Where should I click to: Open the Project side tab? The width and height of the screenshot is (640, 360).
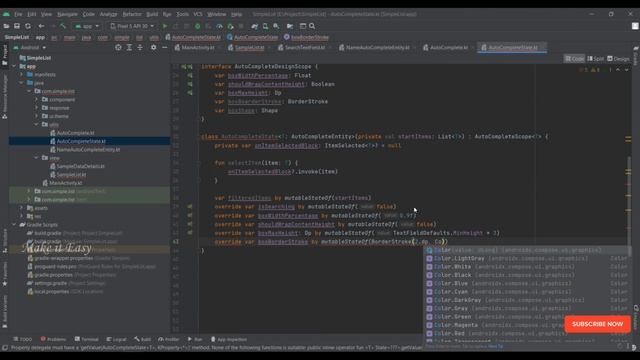(4, 55)
